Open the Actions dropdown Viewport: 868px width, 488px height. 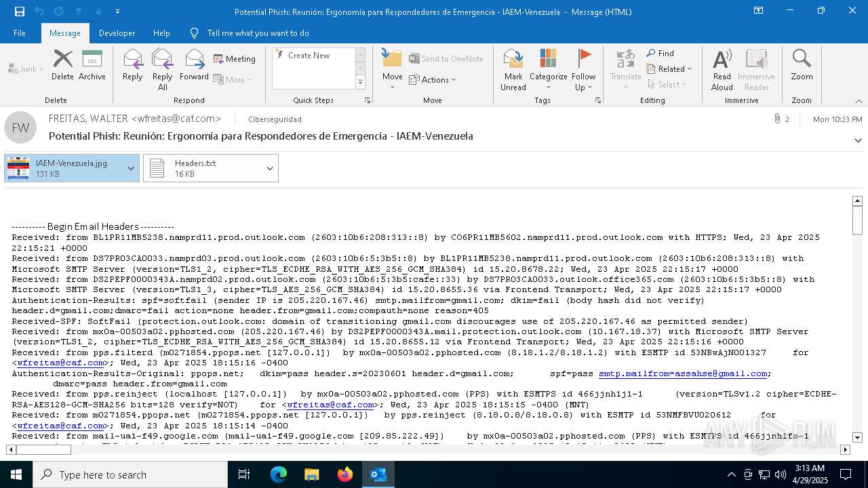click(x=433, y=79)
